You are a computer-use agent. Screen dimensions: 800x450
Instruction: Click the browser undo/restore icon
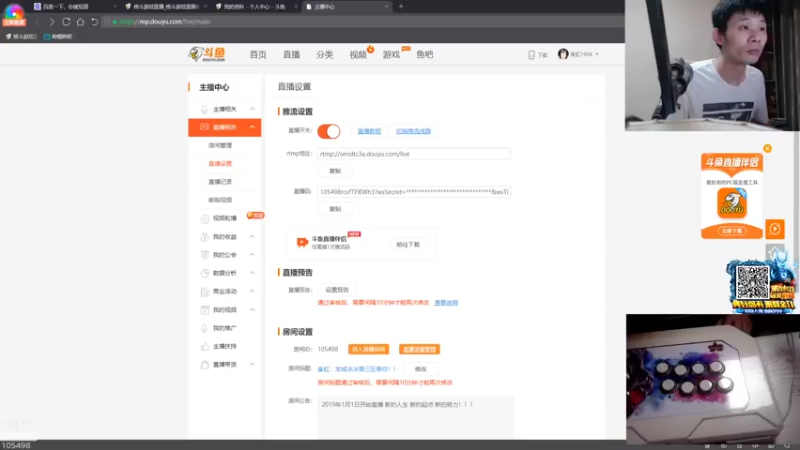94,22
